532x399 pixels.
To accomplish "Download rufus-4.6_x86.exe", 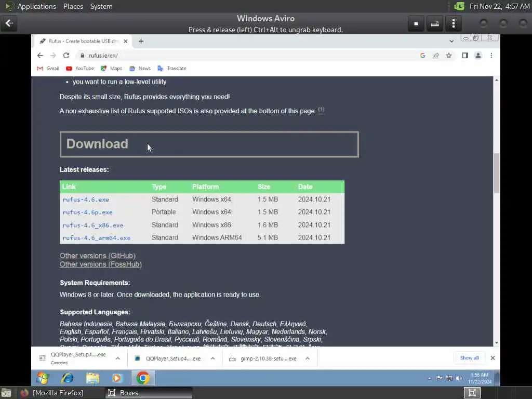I will pos(93,225).
